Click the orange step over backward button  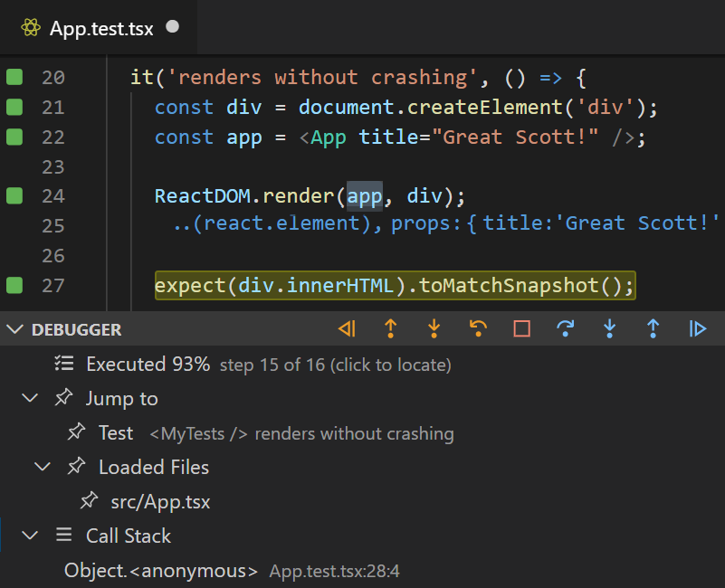478,328
